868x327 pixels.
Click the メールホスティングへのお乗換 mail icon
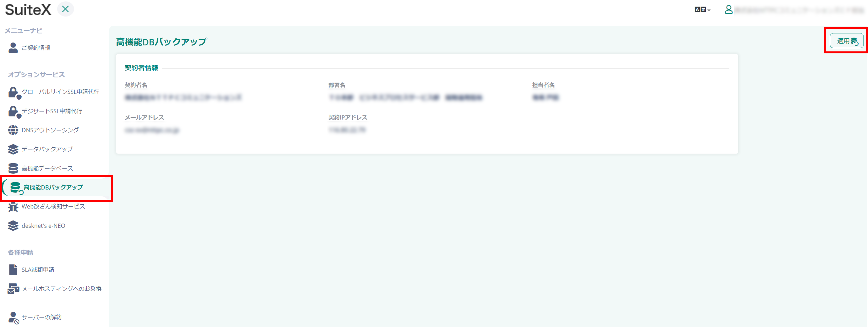click(x=13, y=289)
